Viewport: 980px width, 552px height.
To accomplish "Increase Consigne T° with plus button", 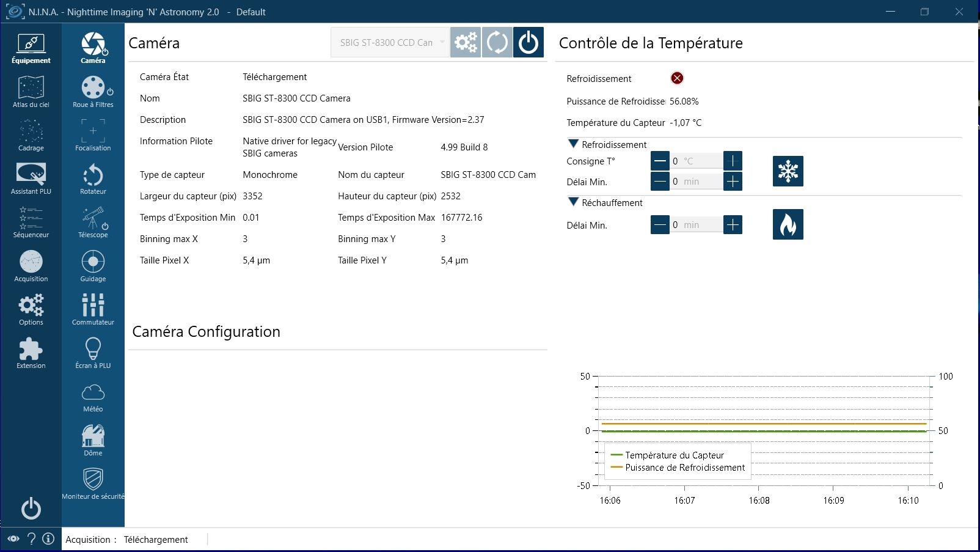I will tap(733, 161).
